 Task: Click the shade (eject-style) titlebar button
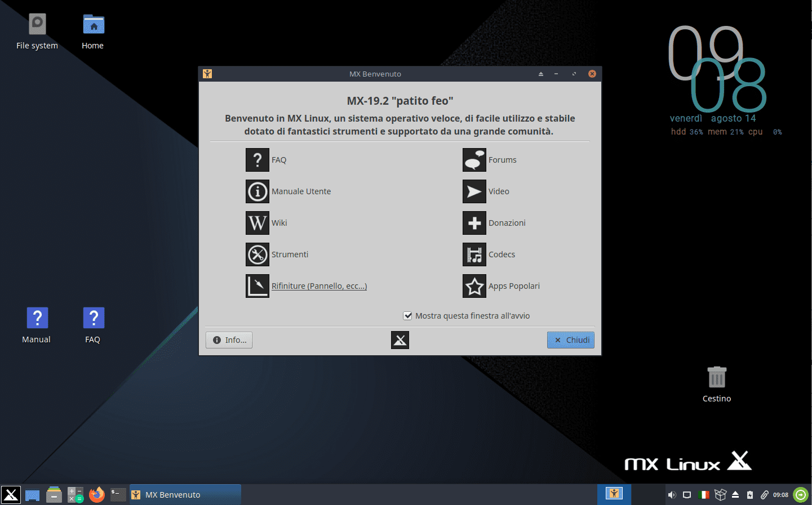click(x=540, y=74)
